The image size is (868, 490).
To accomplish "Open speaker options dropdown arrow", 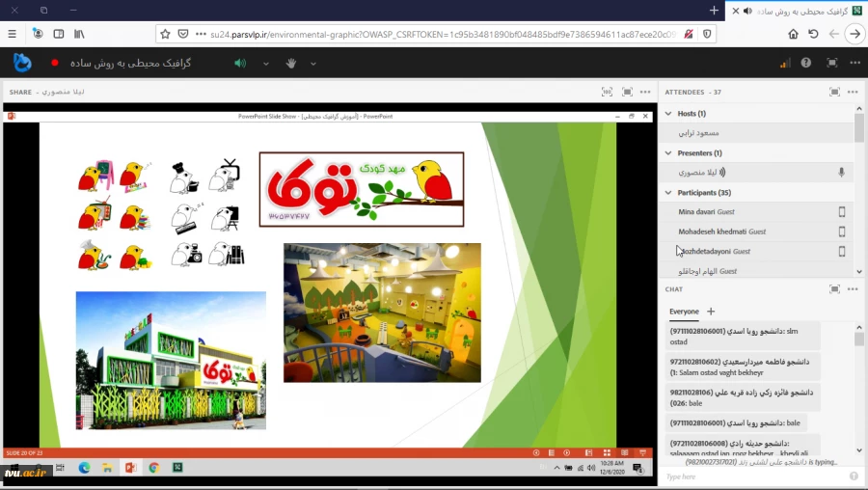I will coord(266,64).
